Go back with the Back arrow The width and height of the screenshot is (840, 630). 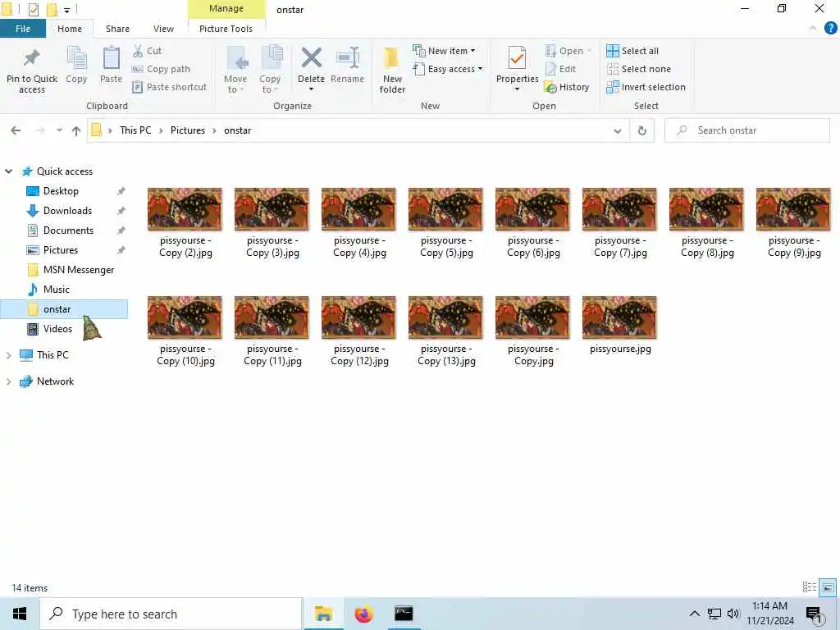(16, 130)
